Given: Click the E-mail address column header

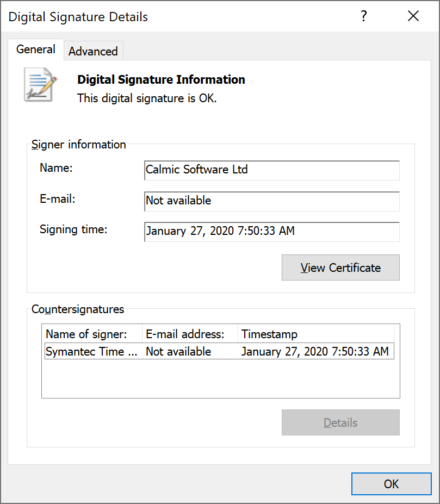Looking at the screenshot, I should point(190,334).
